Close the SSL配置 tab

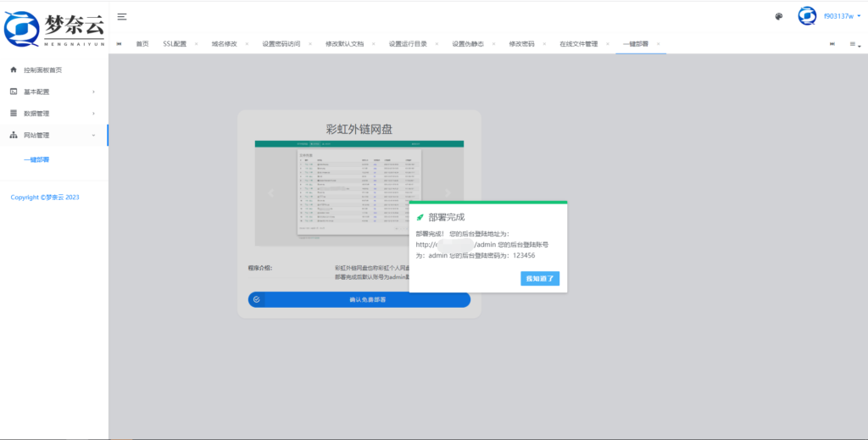196,44
